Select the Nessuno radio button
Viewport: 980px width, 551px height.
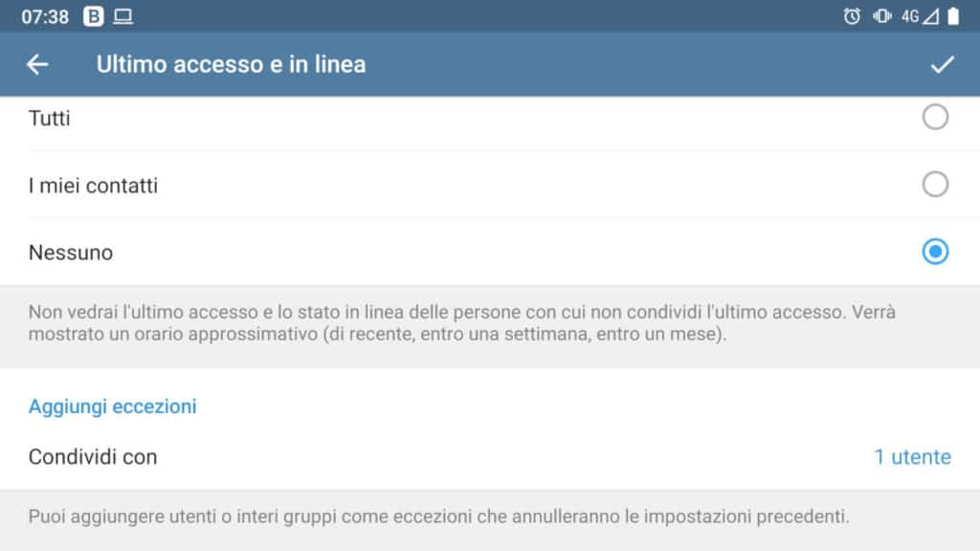(935, 252)
